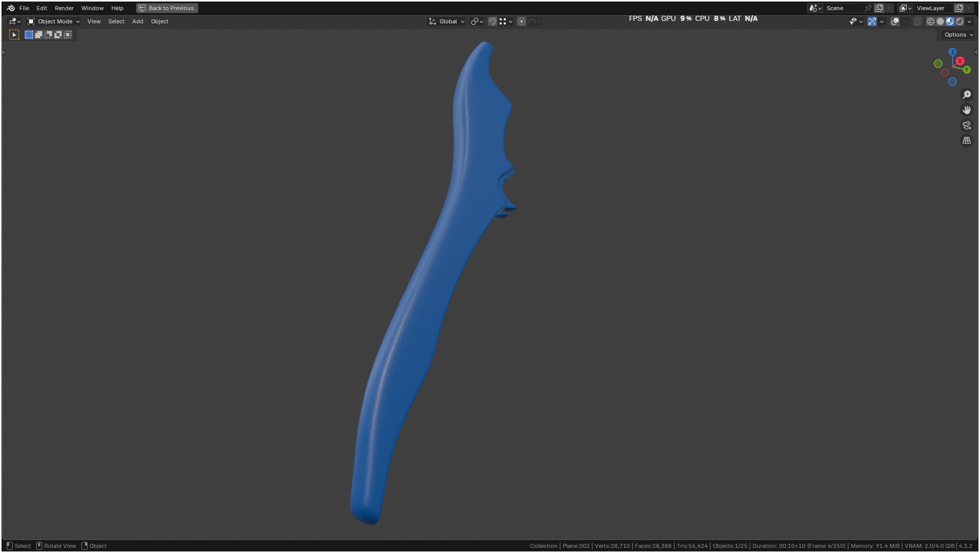Switch to solid viewport shading
Image resolution: width=980 pixels, height=553 pixels.
tap(940, 21)
